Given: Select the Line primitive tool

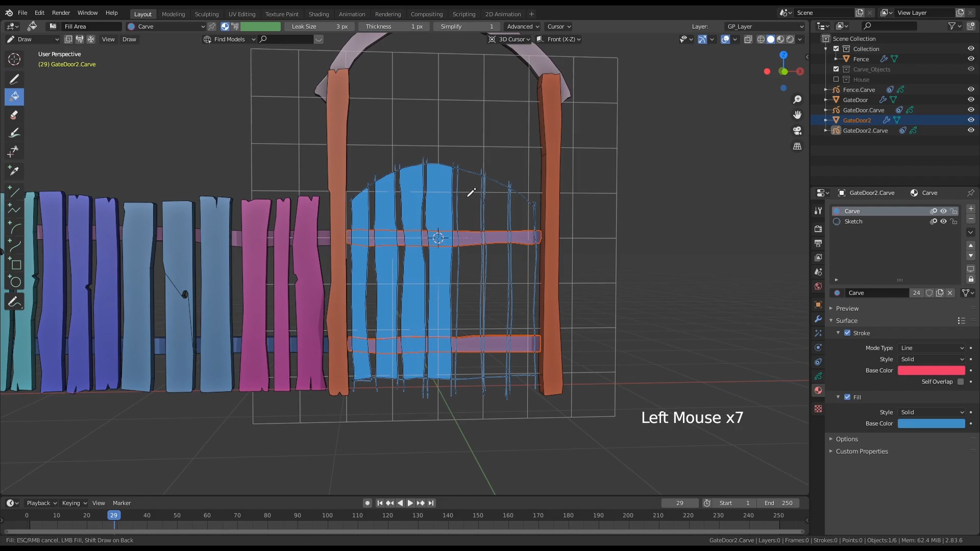Looking at the screenshot, I should click(14, 191).
